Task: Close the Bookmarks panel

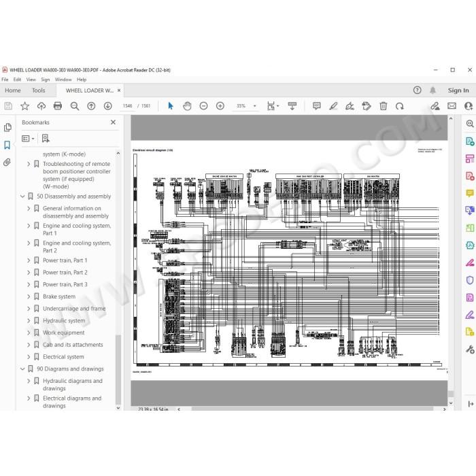Action: [x=113, y=122]
